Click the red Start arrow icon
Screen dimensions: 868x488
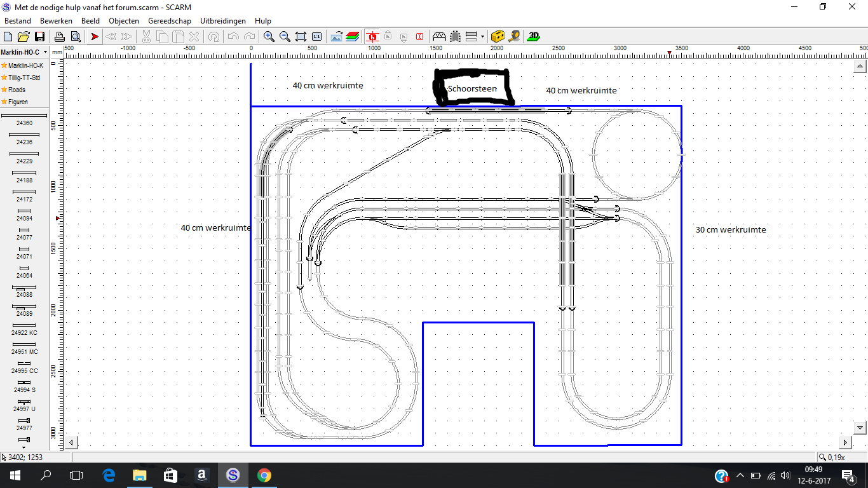[95, 37]
